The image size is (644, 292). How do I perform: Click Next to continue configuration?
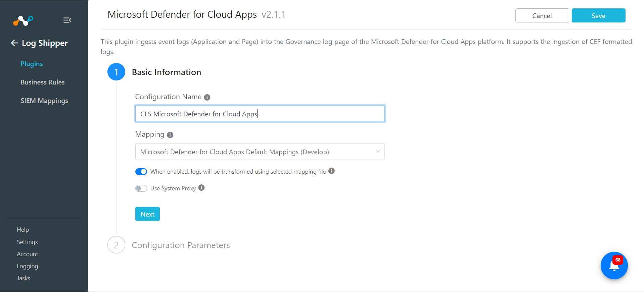(147, 214)
